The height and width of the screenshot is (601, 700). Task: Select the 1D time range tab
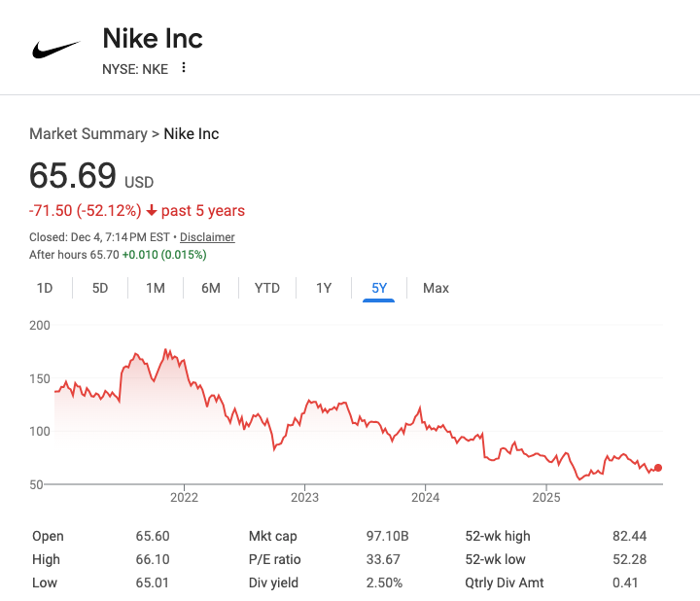tap(45, 288)
